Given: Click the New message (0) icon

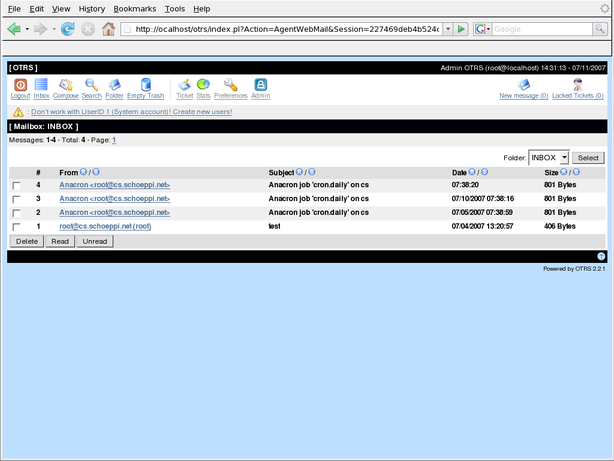Looking at the screenshot, I should click(x=524, y=85).
